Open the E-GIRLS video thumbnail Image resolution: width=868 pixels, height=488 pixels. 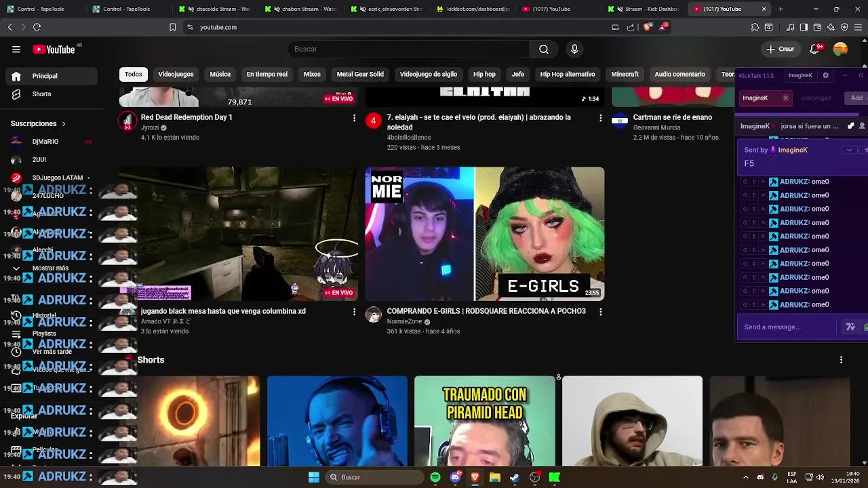pyautogui.click(x=485, y=234)
